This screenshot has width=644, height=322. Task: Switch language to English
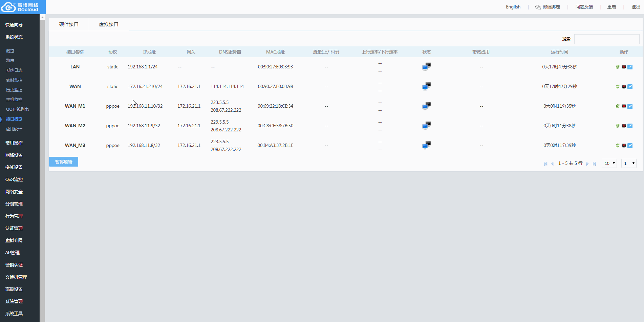click(x=513, y=7)
